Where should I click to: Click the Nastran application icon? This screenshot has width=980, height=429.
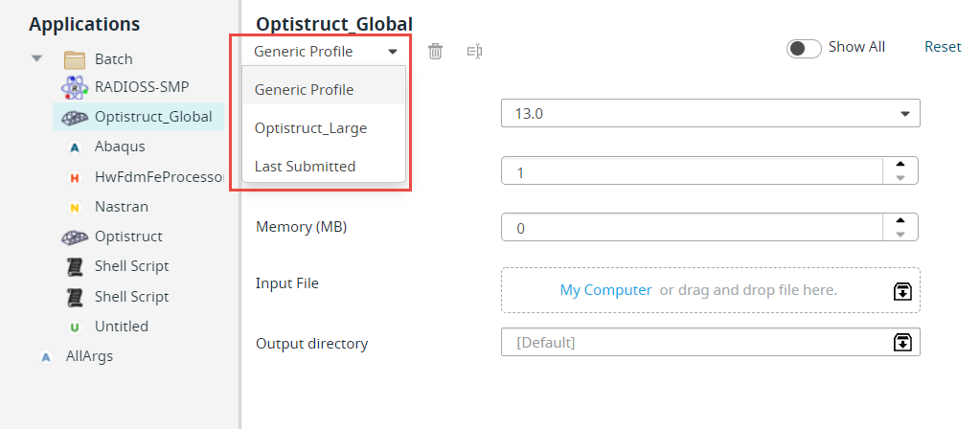click(75, 208)
